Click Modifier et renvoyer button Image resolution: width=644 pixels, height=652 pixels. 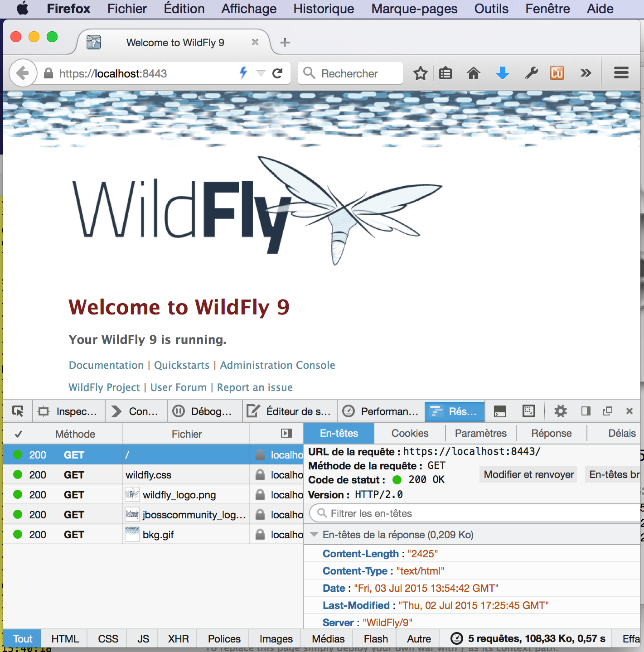click(528, 474)
